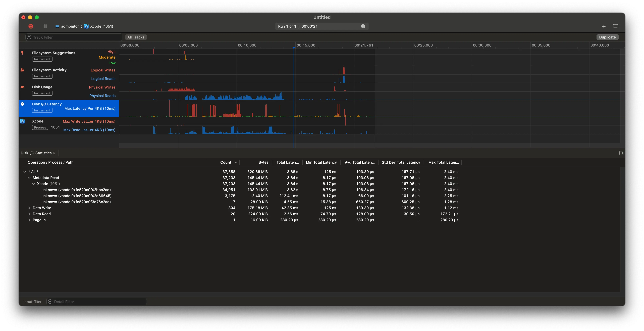This screenshot has height=331, width=644.
Task: Click the Xcode process track icon
Action: point(22,121)
